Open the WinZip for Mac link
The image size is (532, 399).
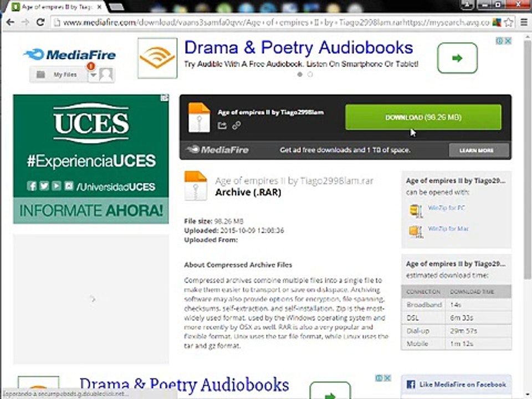pyautogui.click(x=448, y=229)
